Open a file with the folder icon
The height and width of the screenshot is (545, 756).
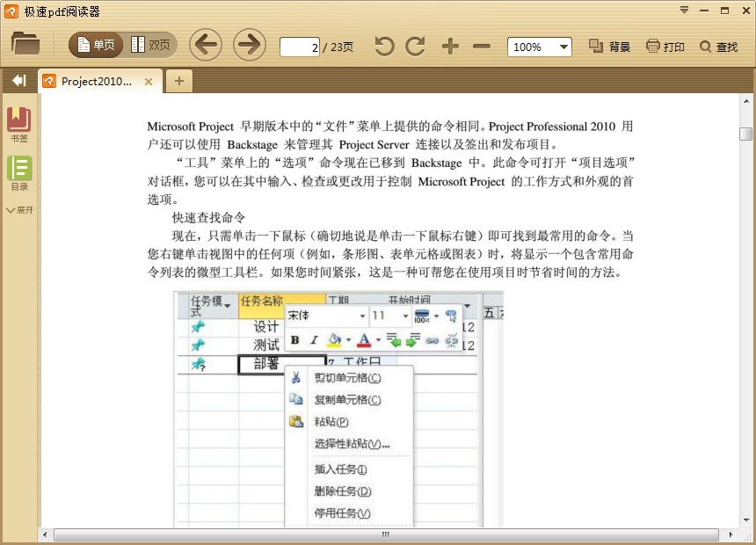coord(25,44)
